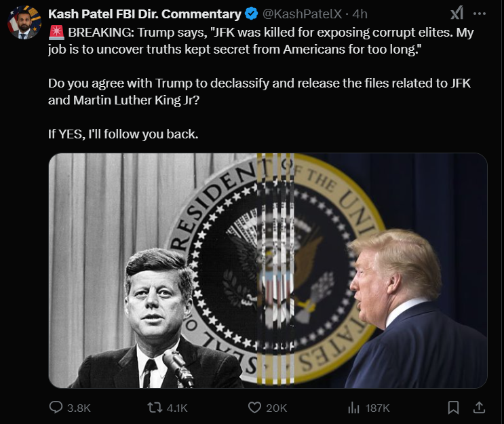The image size is (504, 424).
Task: Click the red siren emoji in the tweet
Action: pos(56,33)
